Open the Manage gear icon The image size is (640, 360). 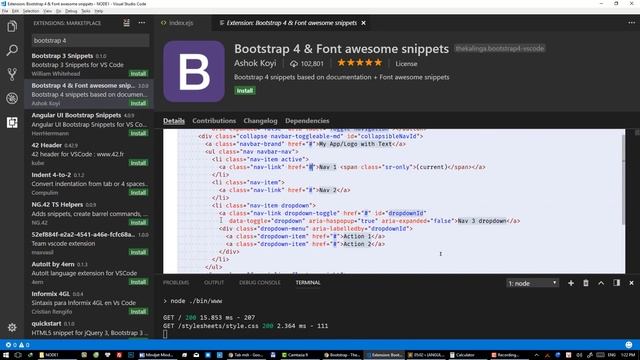point(12,327)
